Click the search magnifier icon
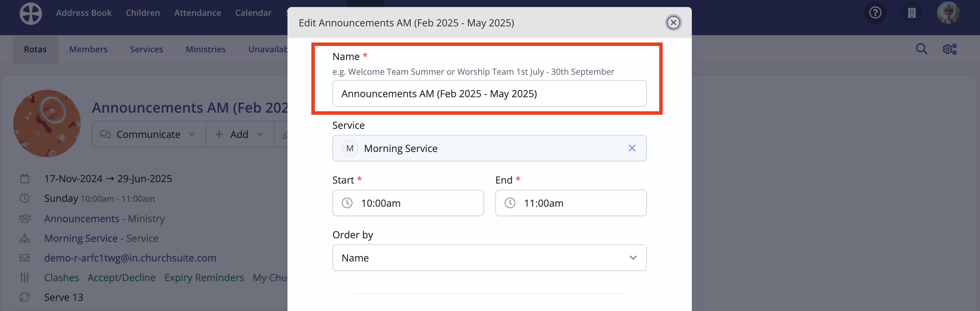 tap(921, 49)
